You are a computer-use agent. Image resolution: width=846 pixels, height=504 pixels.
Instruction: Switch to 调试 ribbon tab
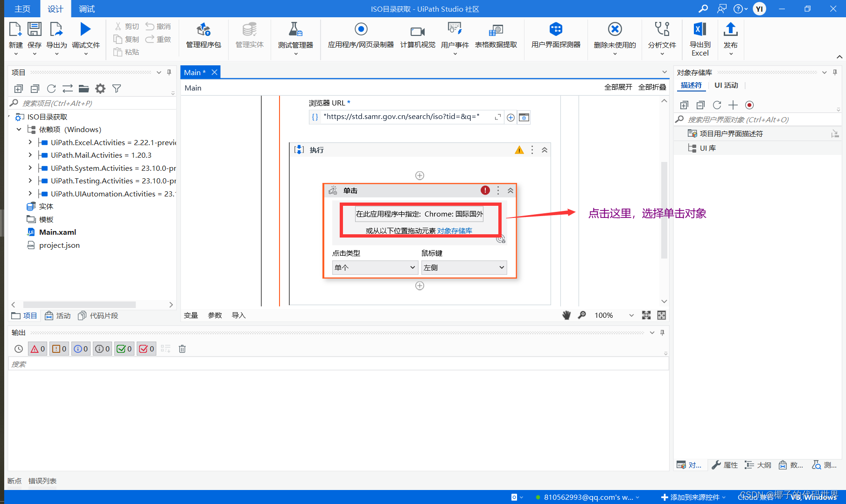(x=87, y=9)
